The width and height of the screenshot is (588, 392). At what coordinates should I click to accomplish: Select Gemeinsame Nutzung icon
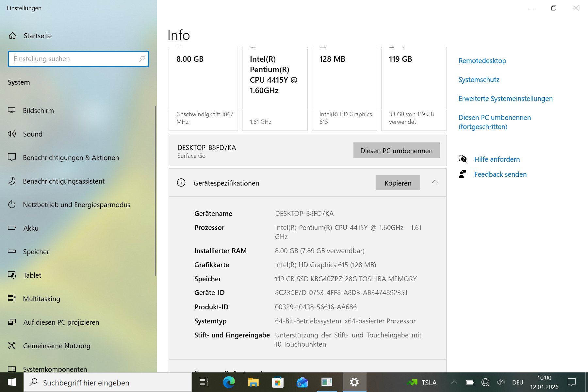click(12, 345)
